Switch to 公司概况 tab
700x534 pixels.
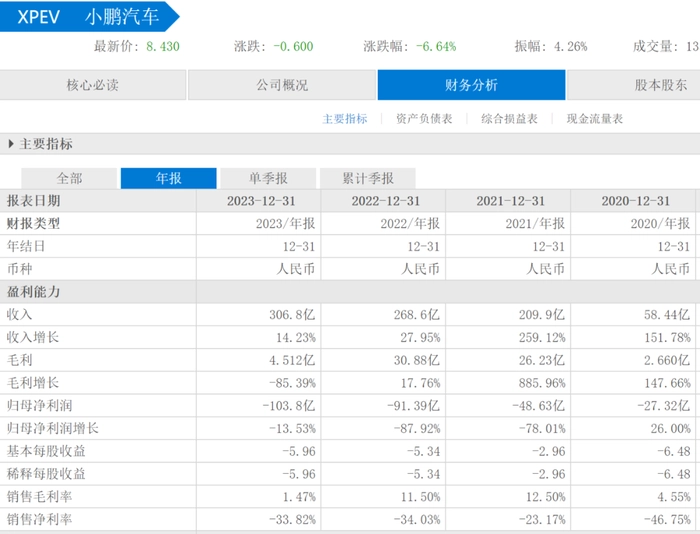282,85
